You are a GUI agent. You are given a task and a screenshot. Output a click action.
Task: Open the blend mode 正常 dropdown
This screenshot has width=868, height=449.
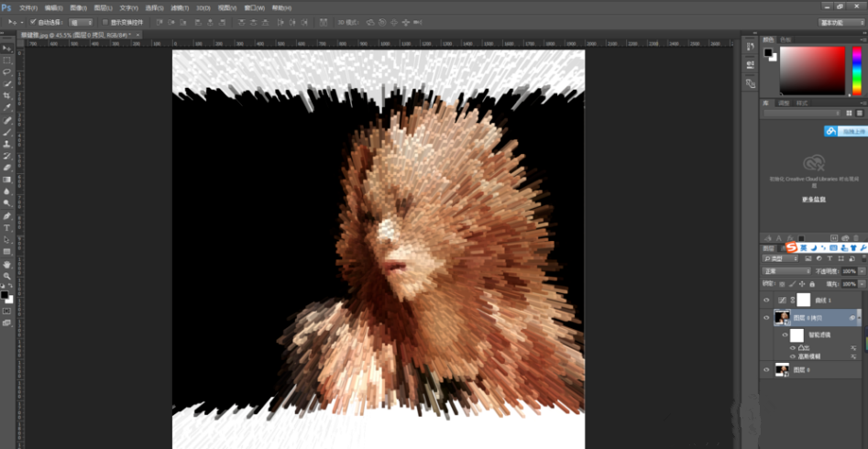[786, 271]
